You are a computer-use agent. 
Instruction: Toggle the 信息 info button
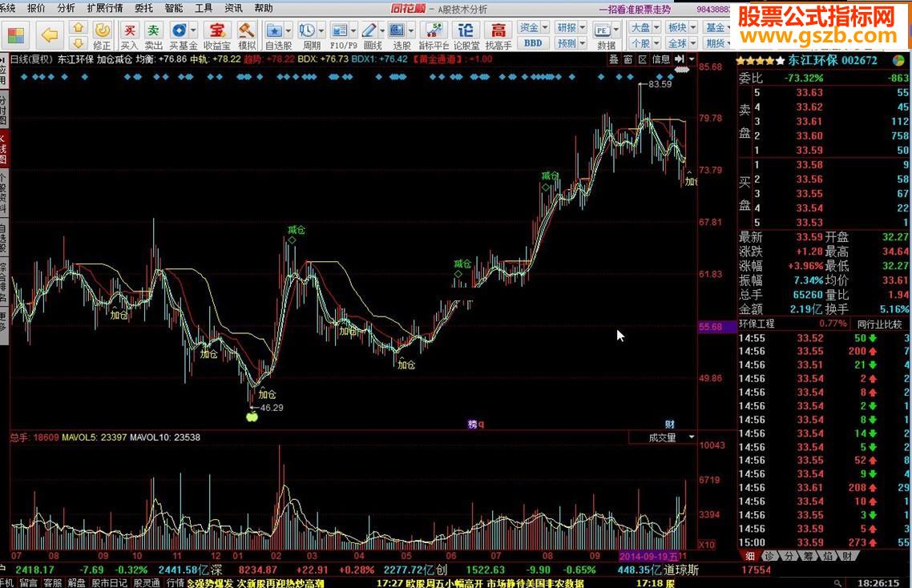[660, 59]
